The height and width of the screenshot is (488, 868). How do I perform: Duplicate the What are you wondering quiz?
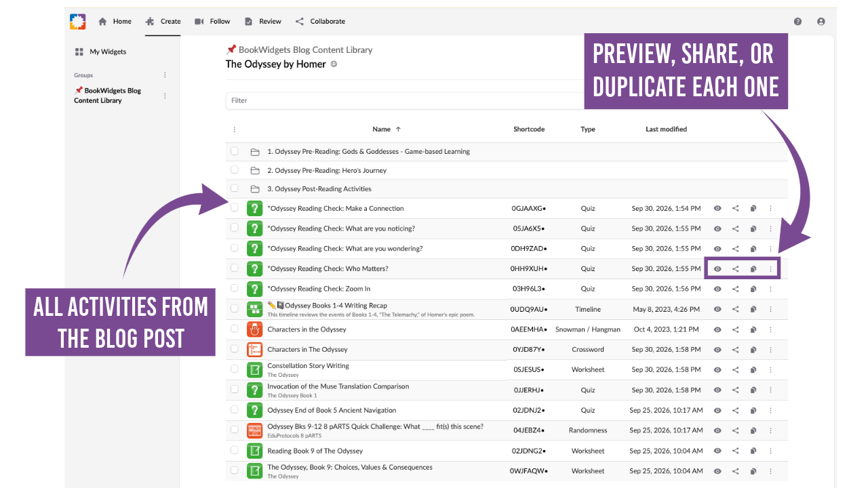point(753,249)
